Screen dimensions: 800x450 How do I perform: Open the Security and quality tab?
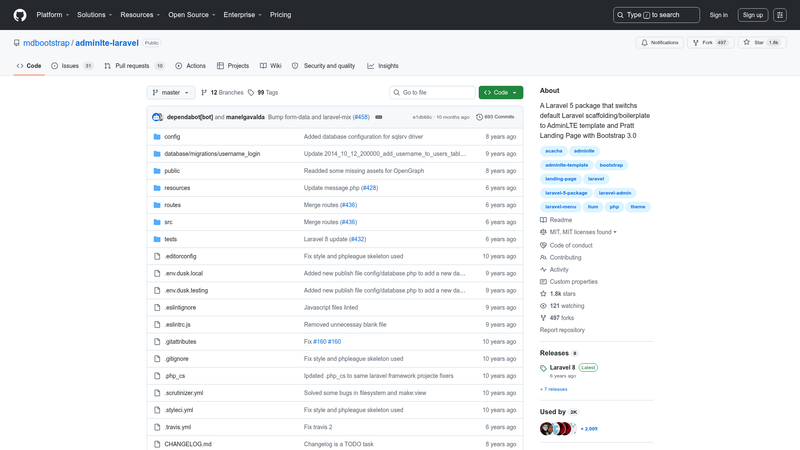(323, 66)
